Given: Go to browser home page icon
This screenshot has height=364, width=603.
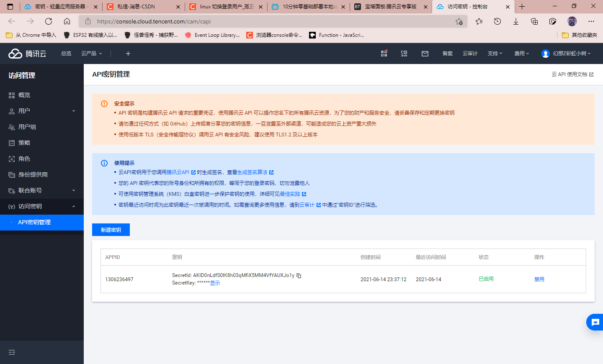Looking at the screenshot, I should coord(67,21).
